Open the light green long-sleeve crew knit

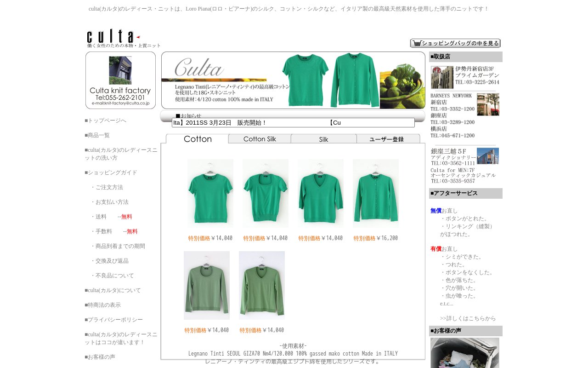click(x=207, y=285)
